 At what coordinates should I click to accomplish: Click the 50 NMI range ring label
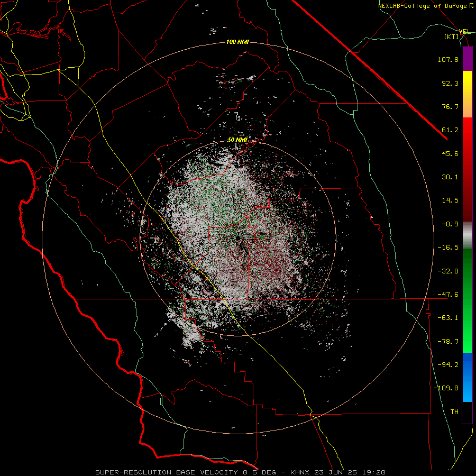(237, 140)
